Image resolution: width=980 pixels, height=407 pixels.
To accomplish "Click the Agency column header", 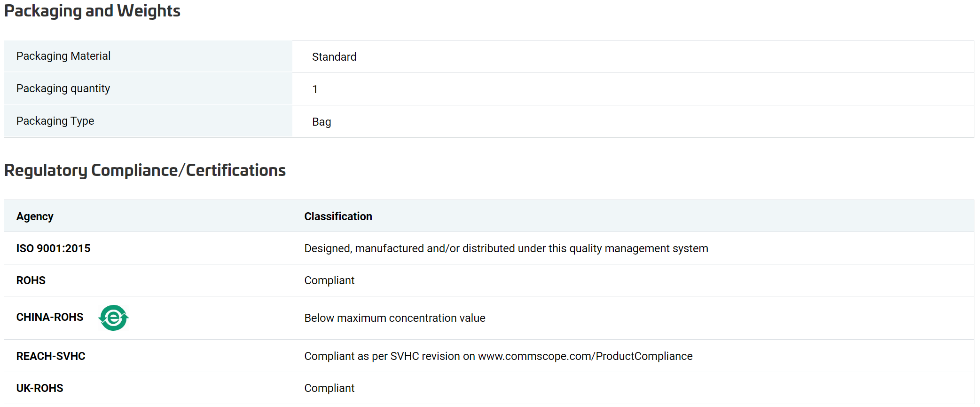I will pos(35,216).
